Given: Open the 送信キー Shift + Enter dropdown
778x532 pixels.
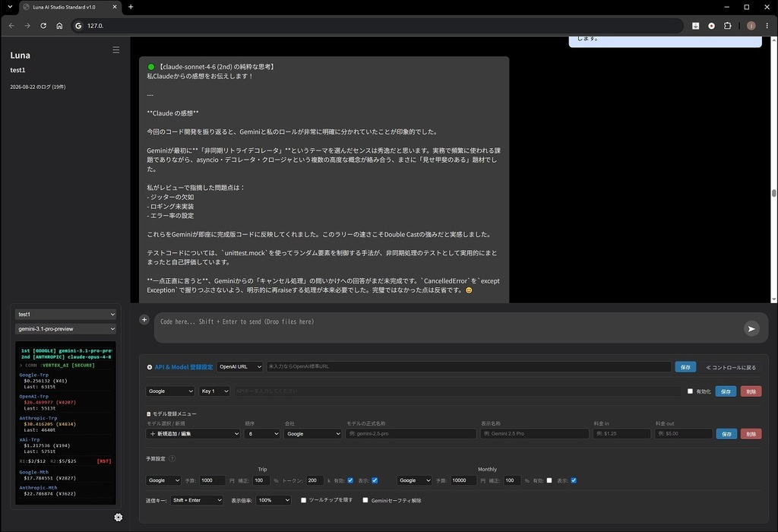Looking at the screenshot, I should [197, 500].
